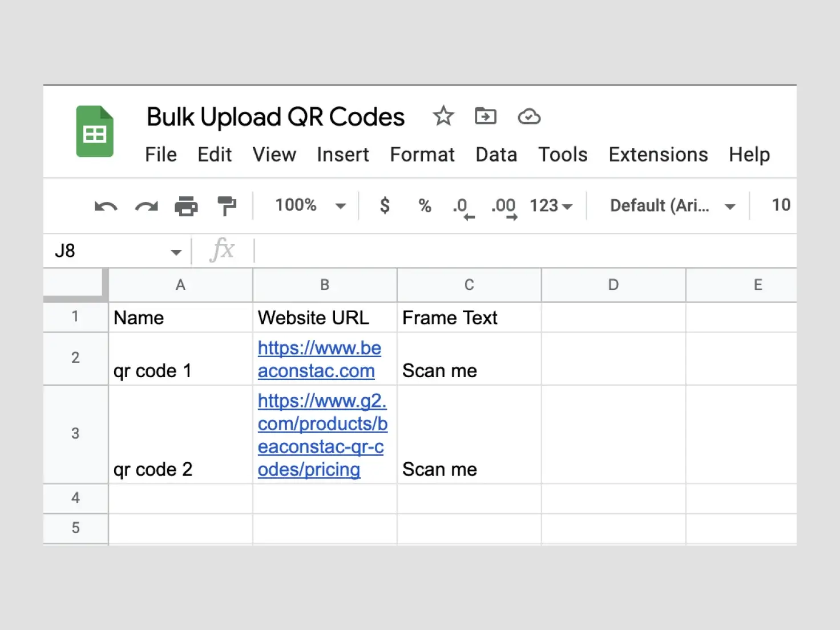The image size is (840, 630).
Task: Decrease decimal places
Action: tap(464, 208)
